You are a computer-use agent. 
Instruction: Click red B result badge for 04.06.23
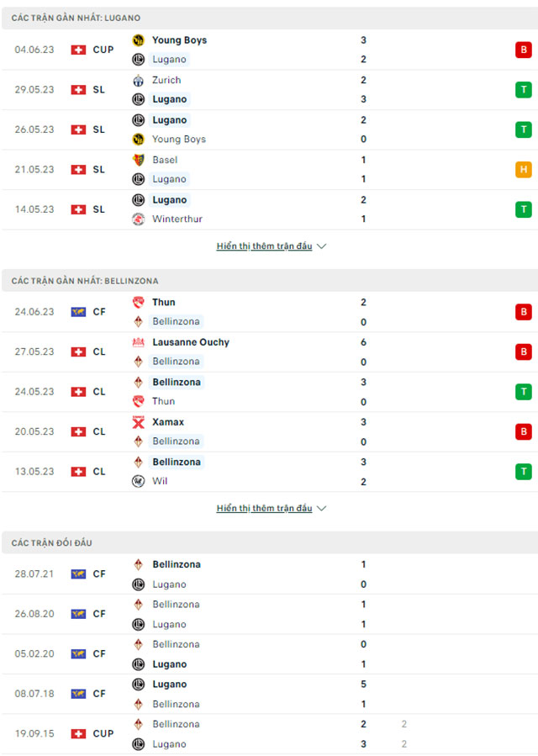(524, 50)
